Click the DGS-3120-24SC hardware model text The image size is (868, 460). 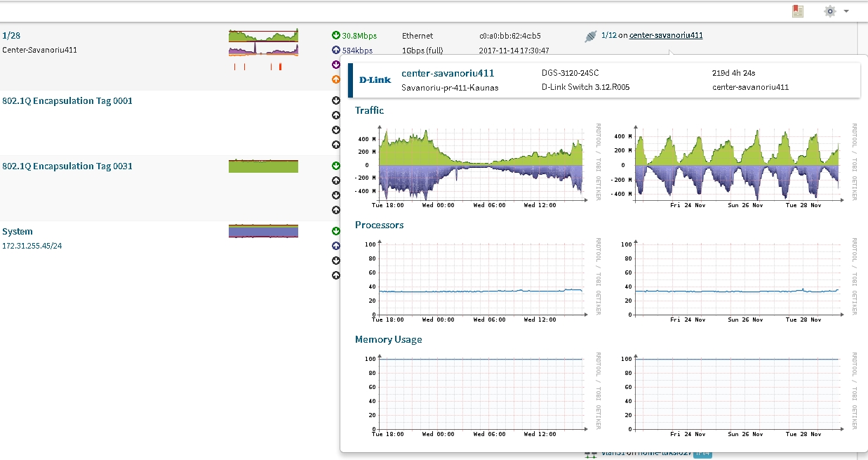point(570,72)
